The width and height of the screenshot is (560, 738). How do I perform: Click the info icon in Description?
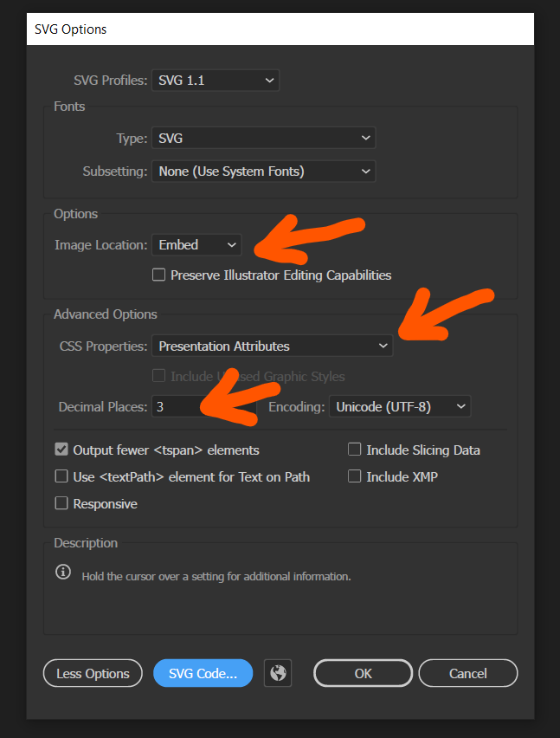point(62,573)
